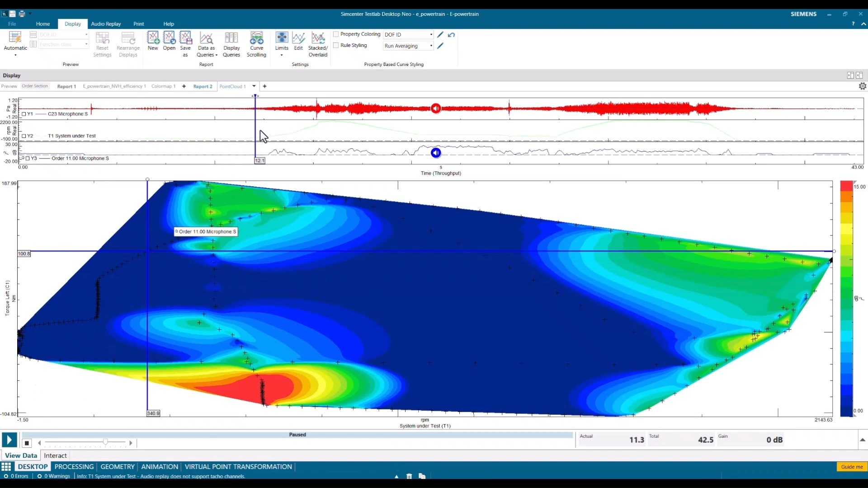This screenshot has height=488, width=868.
Task: Click the Save as report icon
Action: click(x=185, y=44)
